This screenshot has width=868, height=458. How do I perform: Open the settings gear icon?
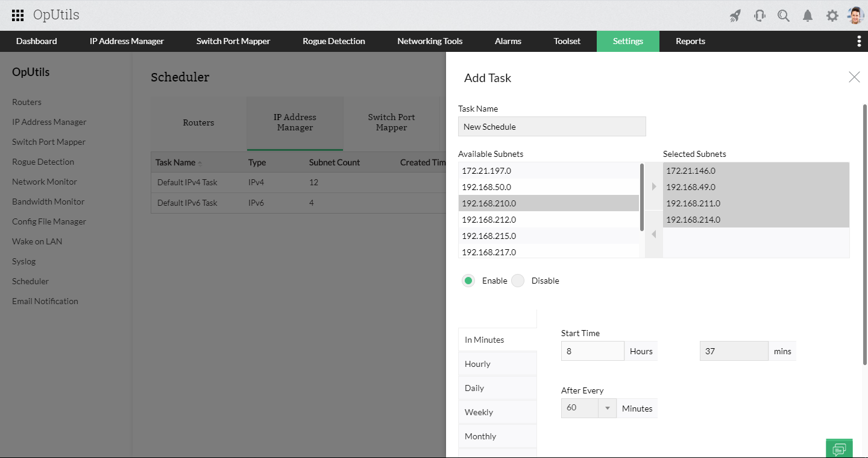[x=832, y=16]
